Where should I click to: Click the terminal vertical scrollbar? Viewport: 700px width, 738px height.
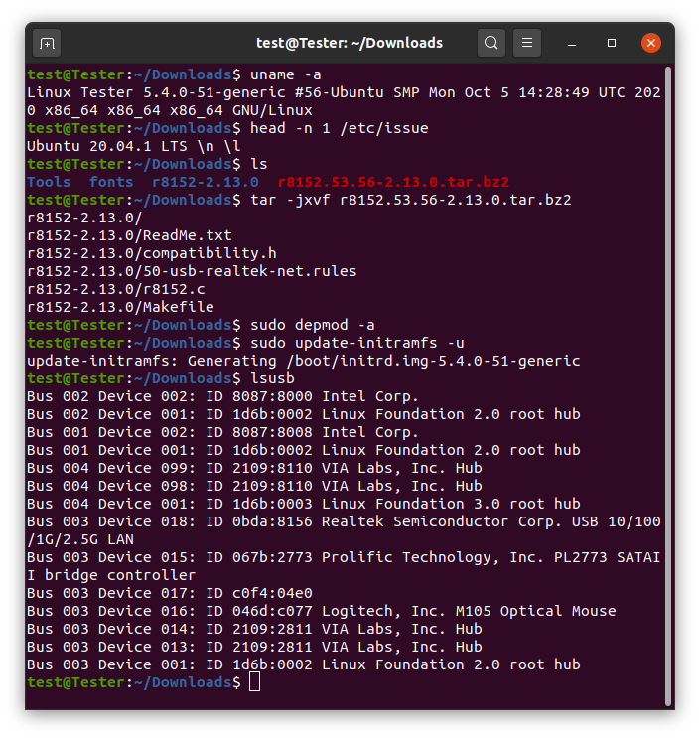click(x=667, y=386)
